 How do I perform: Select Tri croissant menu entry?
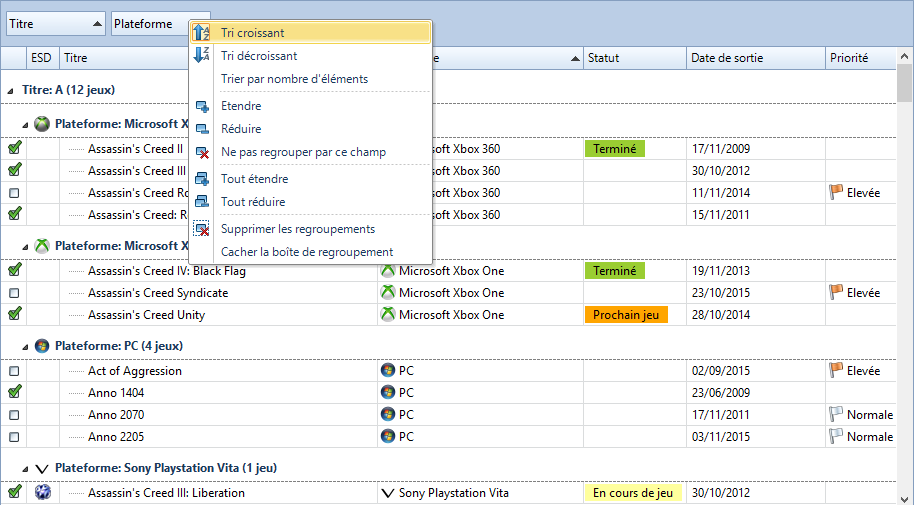pyautogui.click(x=311, y=33)
